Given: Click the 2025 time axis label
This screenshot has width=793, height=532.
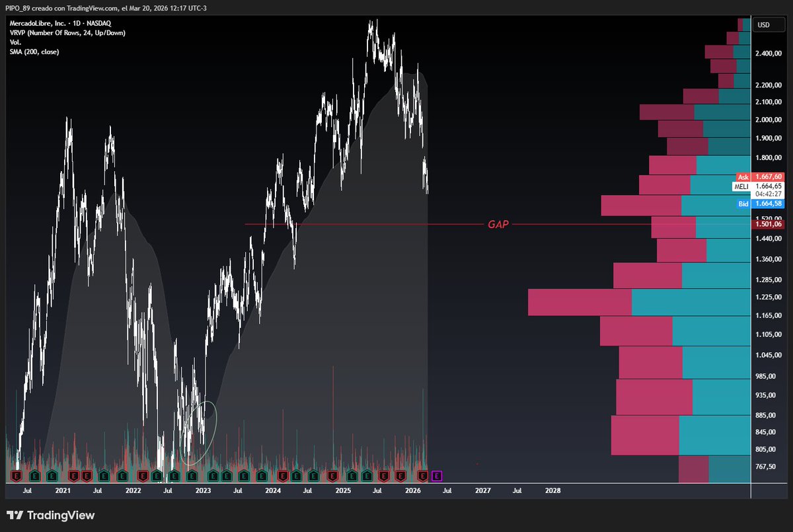Looking at the screenshot, I should tap(343, 491).
